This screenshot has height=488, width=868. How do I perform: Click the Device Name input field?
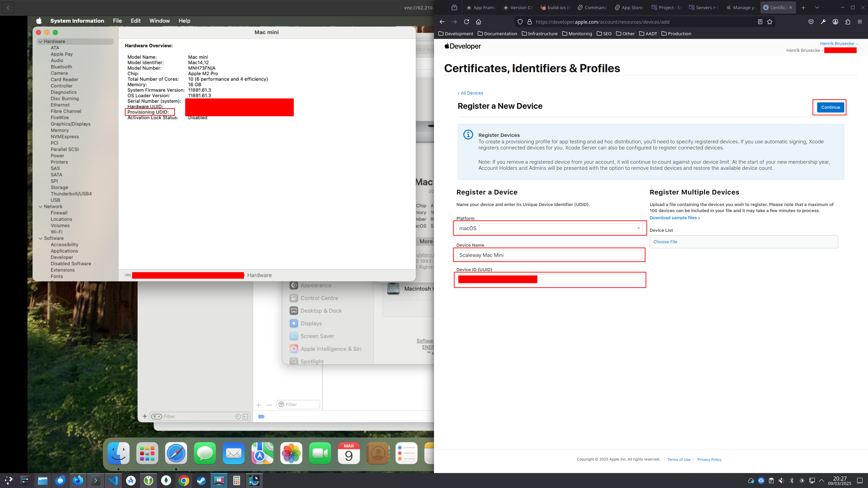(x=549, y=255)
